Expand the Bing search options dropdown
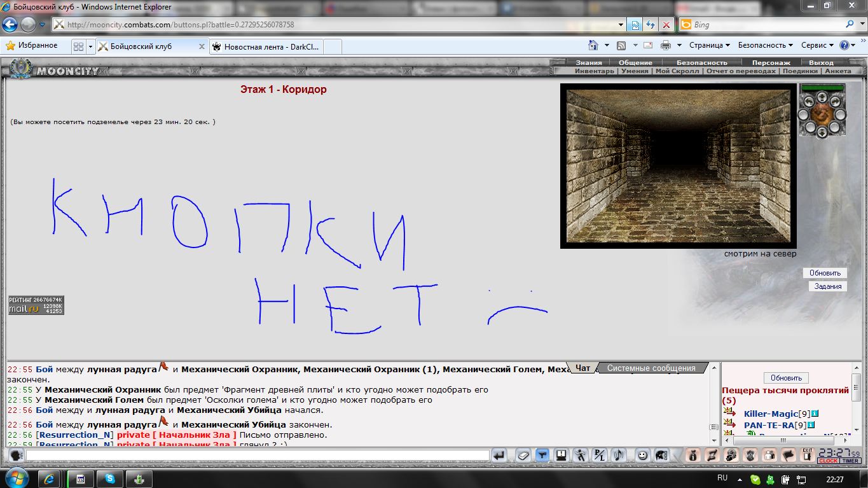The image size is (868, 488). (x=862, y=25)
